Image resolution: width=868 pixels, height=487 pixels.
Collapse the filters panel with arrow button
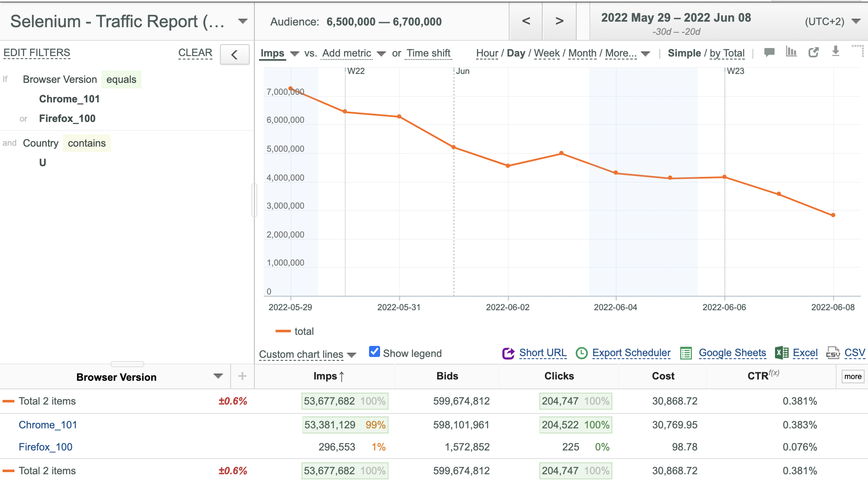(x=234, y=55)
